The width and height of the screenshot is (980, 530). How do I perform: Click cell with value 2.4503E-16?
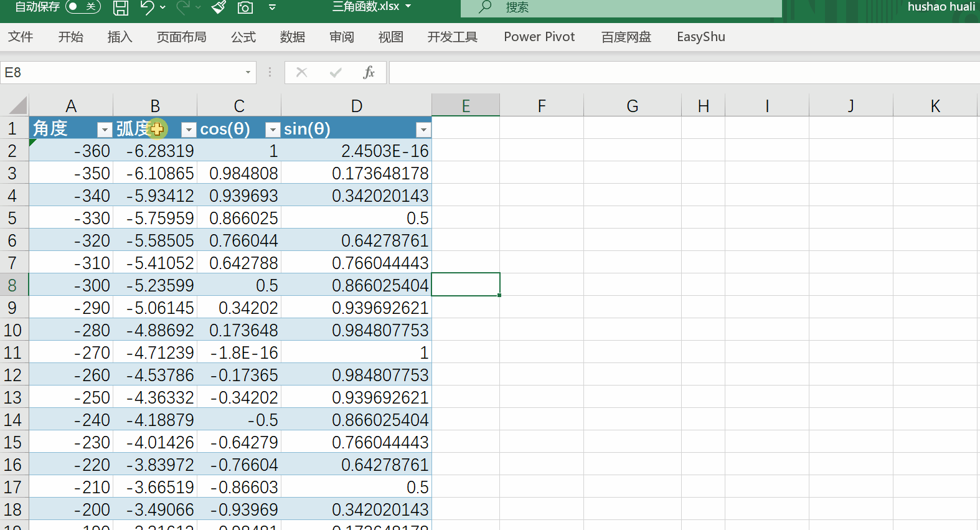point(356,151)
